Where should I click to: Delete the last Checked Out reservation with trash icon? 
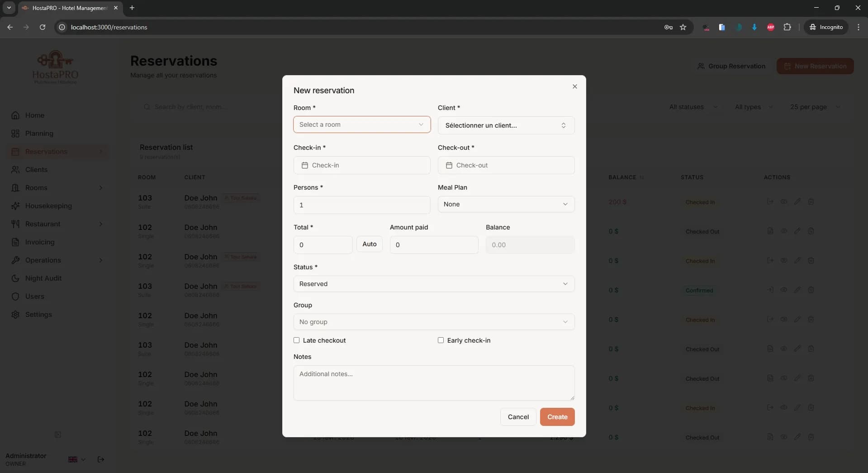click(x=811, y=437)
